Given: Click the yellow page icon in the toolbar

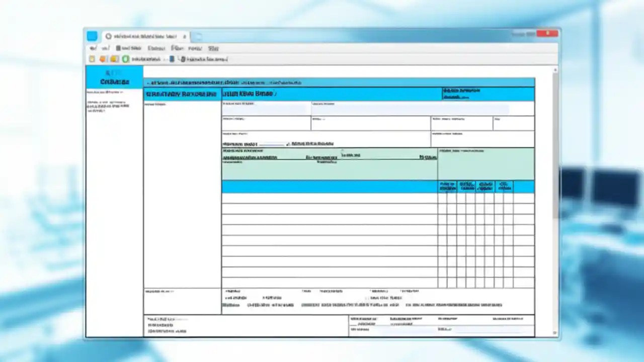Looking at the screenshot, I should [92, 59].
